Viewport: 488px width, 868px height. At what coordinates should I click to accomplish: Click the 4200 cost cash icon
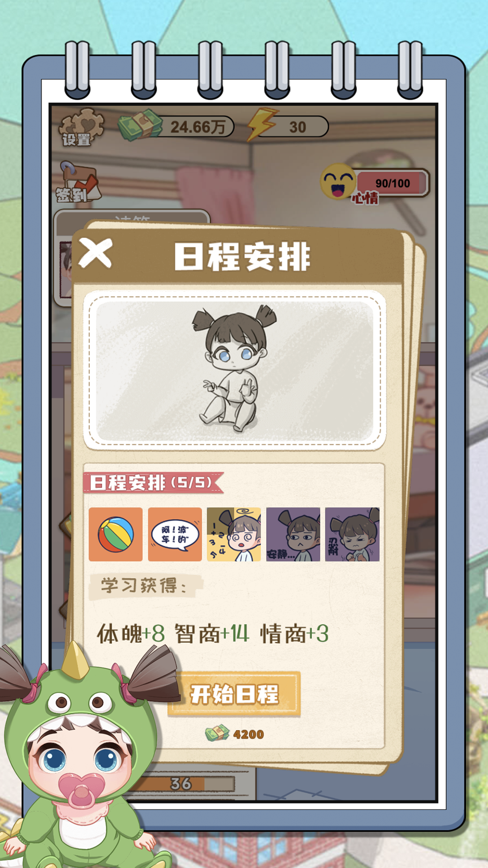click(217, 734)
